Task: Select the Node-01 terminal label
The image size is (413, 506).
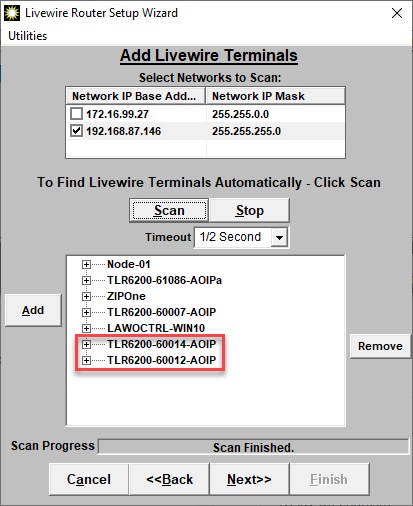Action: 129,264
